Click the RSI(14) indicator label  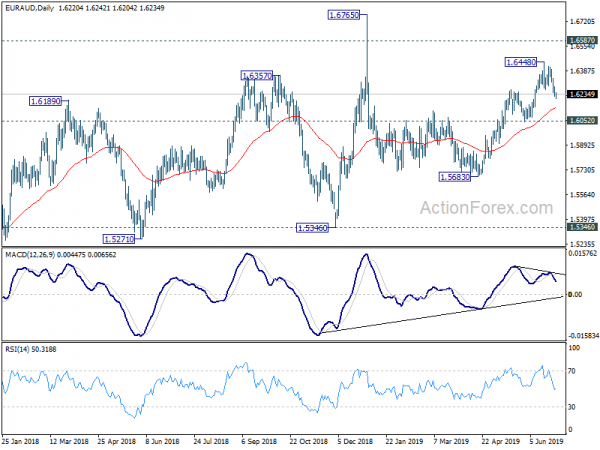(x=15, y=349)
